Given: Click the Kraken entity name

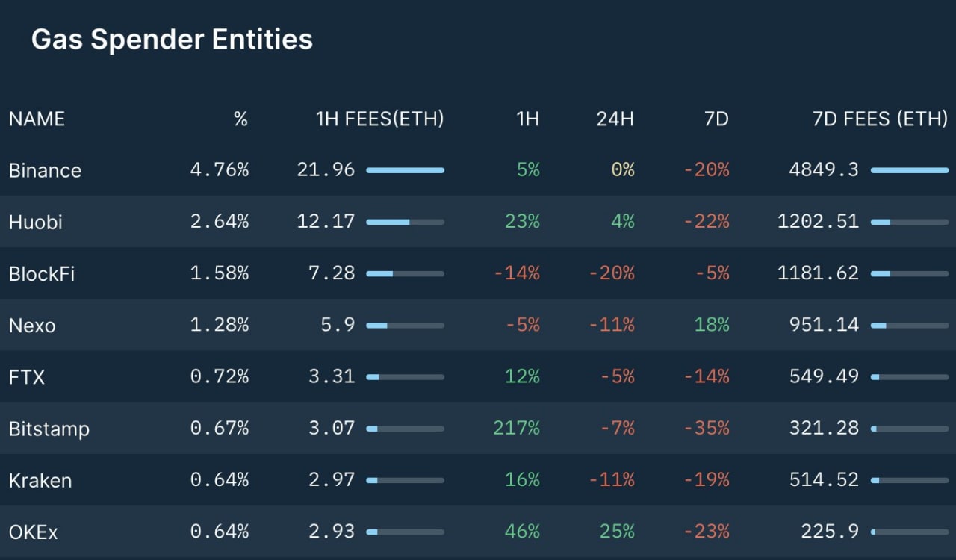Looking at the screenshot, I should (40, 480).
